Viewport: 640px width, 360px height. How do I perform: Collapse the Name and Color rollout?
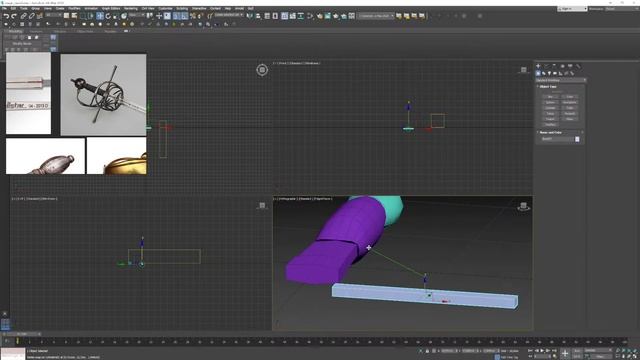550,132
